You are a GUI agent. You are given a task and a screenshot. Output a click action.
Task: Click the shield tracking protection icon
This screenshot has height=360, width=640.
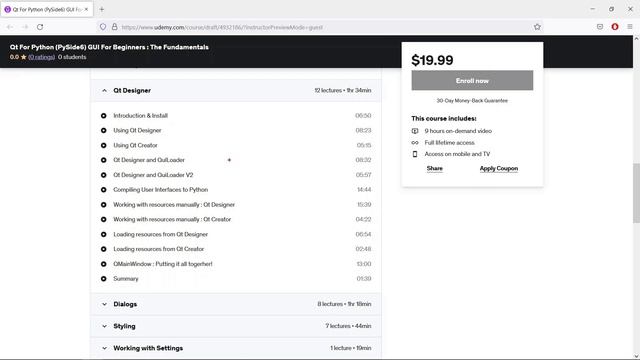click(x=103, y=27)
